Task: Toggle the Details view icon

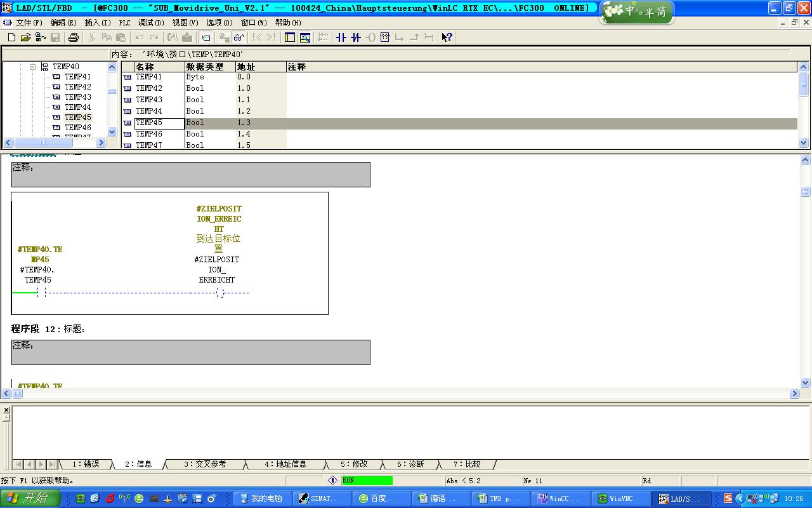Action: point(305,37)
